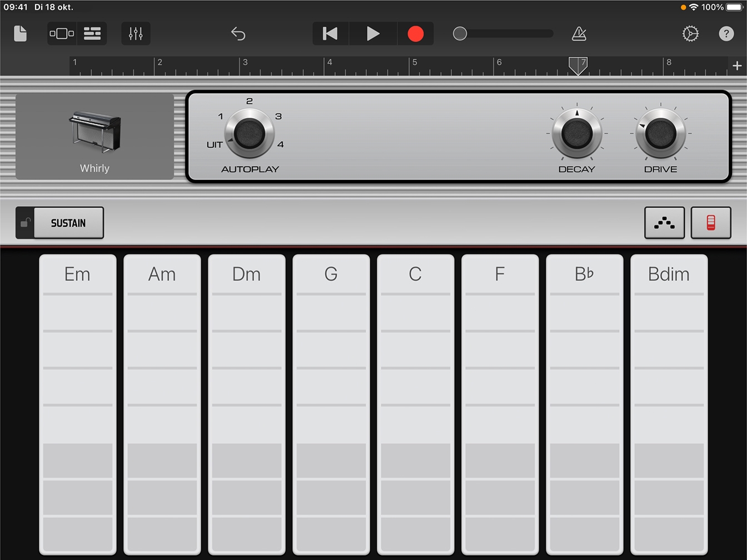Jump to bar 5 on ruler
Viewport: 747px width, 560px height.
(415, 62)
